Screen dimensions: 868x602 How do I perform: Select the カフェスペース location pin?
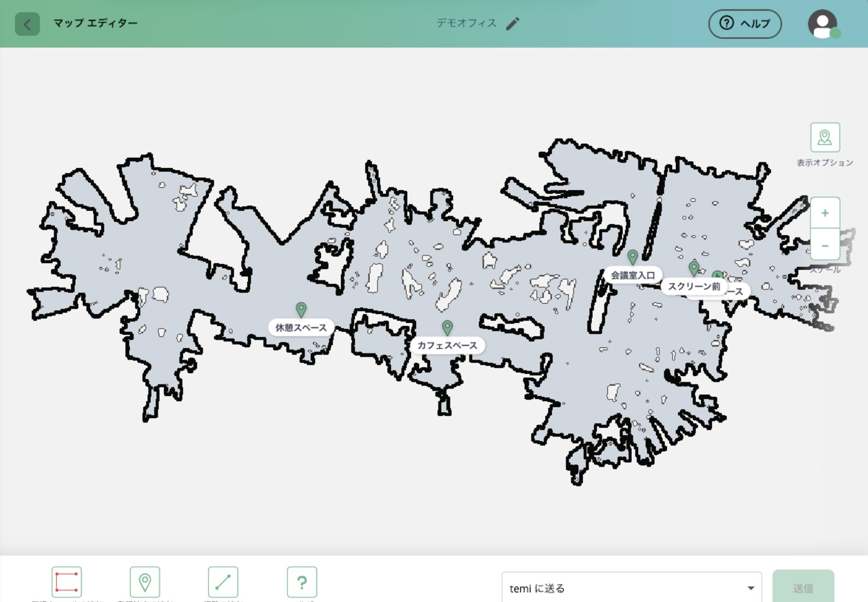(447, 328)
